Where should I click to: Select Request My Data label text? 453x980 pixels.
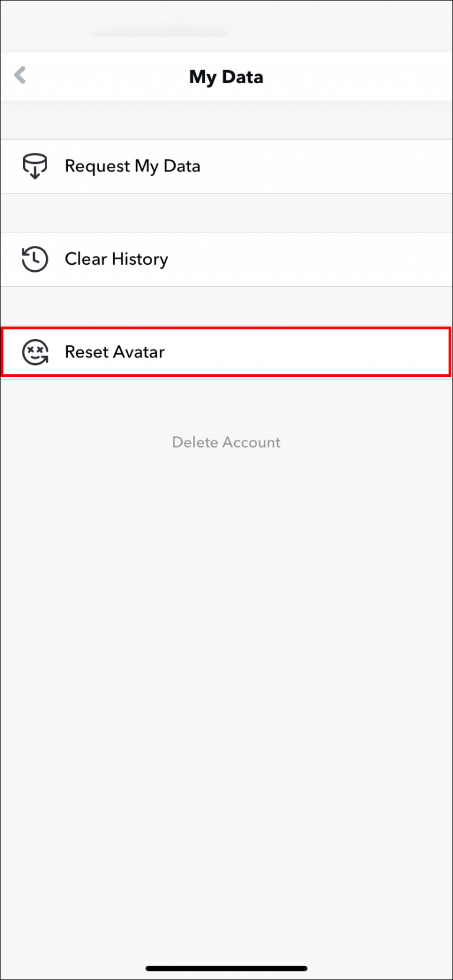(132, 166)
